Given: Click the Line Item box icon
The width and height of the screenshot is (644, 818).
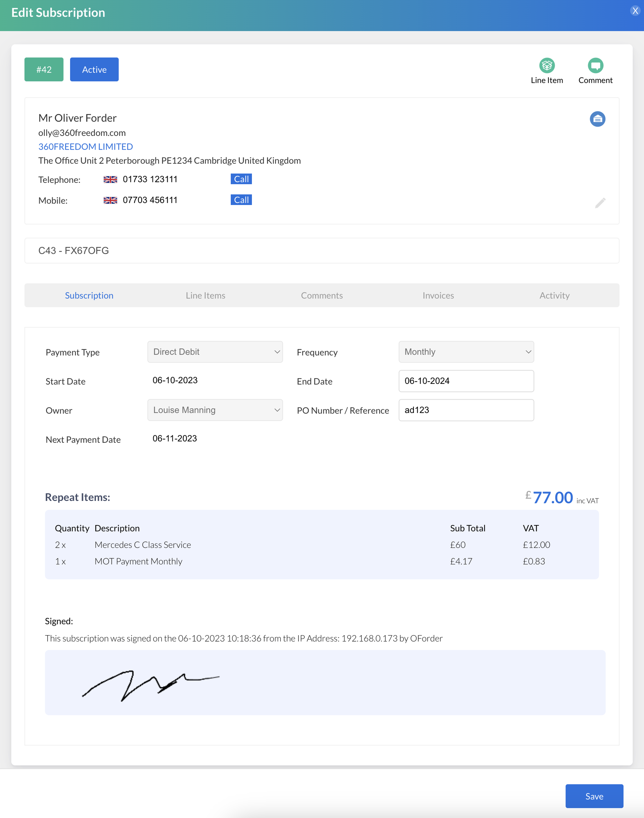Looking at the screenshot, I should click(x=547, y=66).
